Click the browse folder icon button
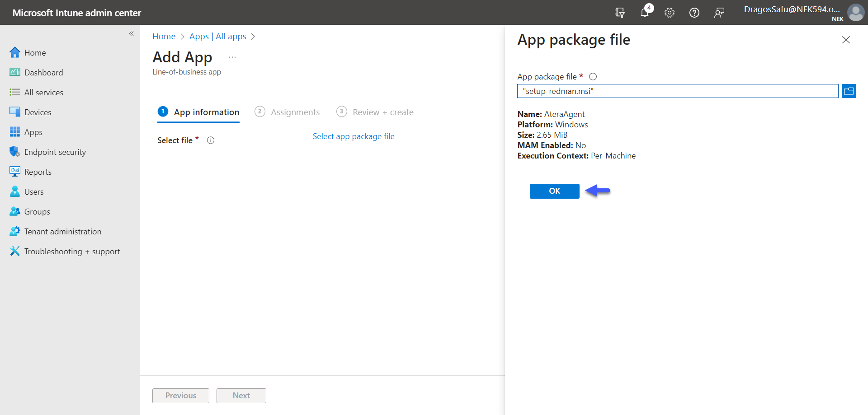The height and width of the screenshot is (415, 868). pos(849,91)
